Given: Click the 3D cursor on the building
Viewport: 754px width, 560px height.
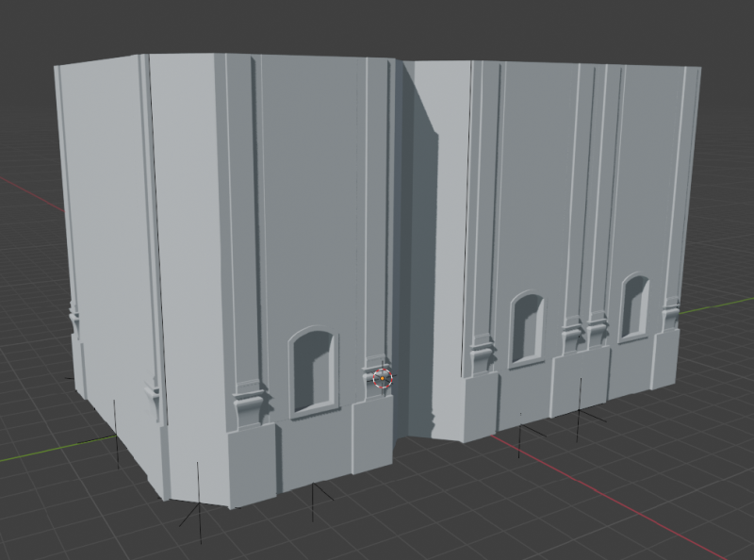Looking at the screenshot, I should coord(382,378).
